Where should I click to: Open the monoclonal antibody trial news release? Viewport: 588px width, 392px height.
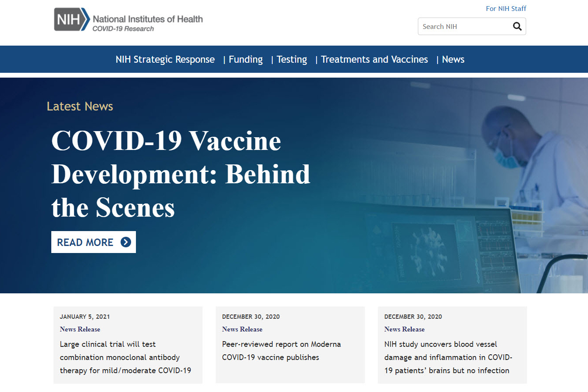(x=125, y=357)
